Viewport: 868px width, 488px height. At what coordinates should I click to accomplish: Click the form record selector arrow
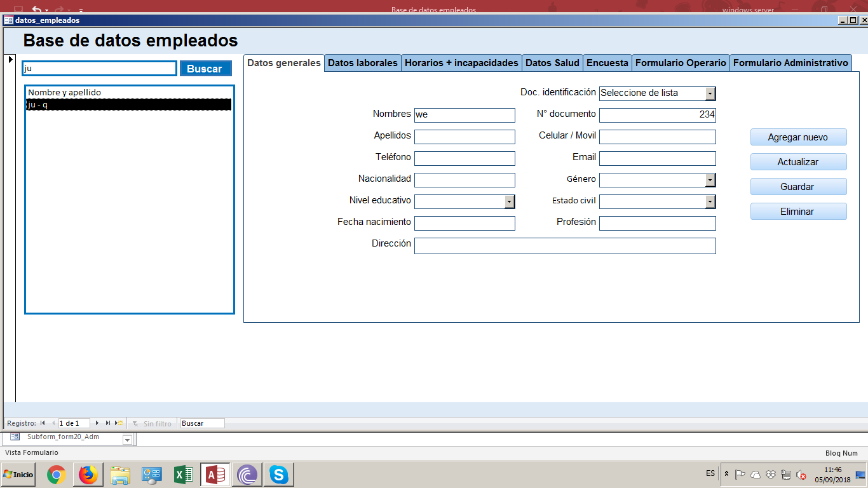tap(10, 60)
